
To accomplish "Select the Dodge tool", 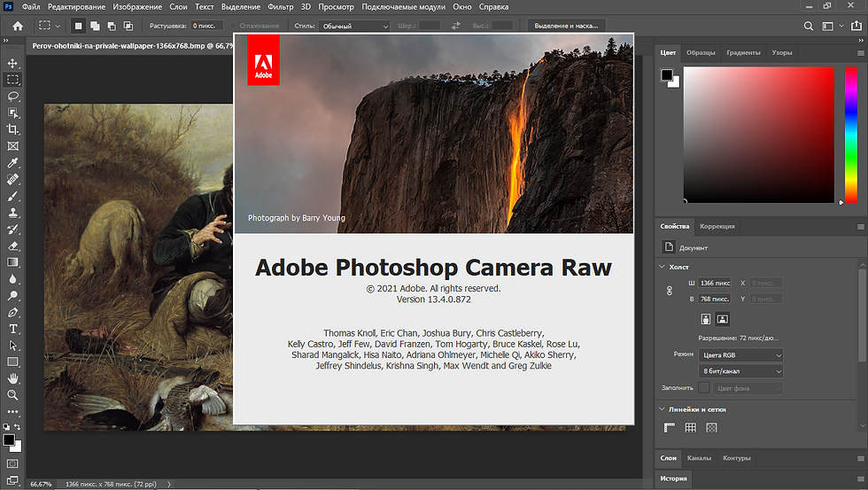I will [12, 296].
